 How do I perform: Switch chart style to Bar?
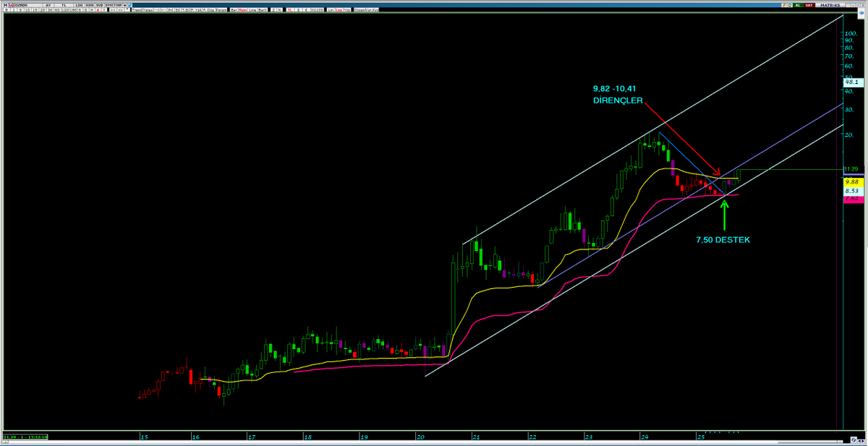(234, 9)
